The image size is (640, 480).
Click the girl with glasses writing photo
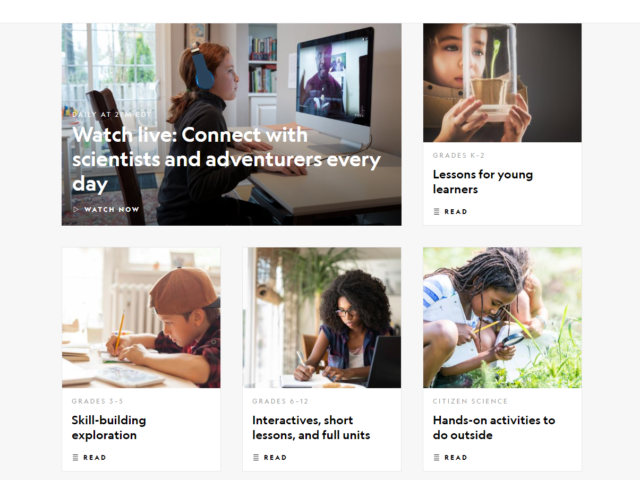(322, 318)
